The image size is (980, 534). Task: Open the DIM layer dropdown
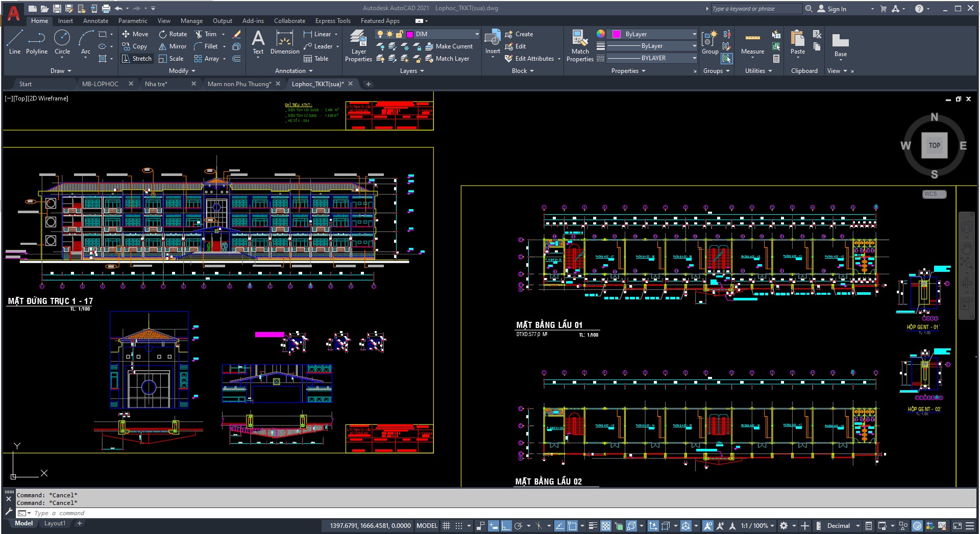click(476, 34)
